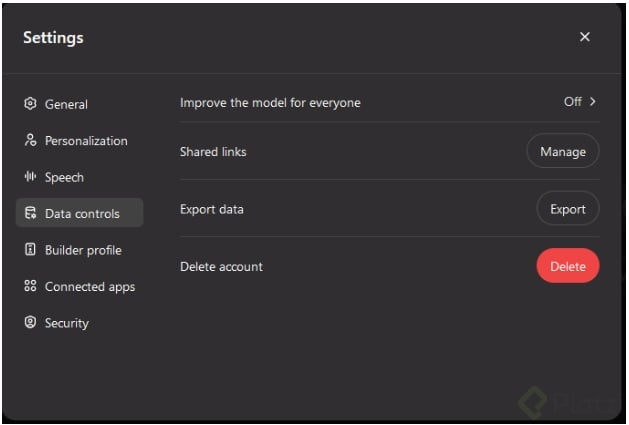Image resolution: width=629 pixels, height=425 pixels.
Task: Manage shared links
Action: pyautogui.click(x=563, y=151)
